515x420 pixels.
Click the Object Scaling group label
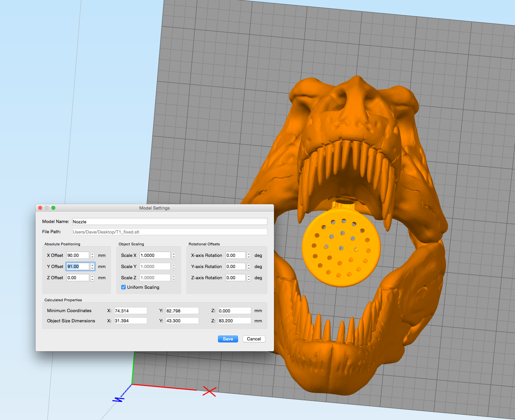click(x=131, y=244)
